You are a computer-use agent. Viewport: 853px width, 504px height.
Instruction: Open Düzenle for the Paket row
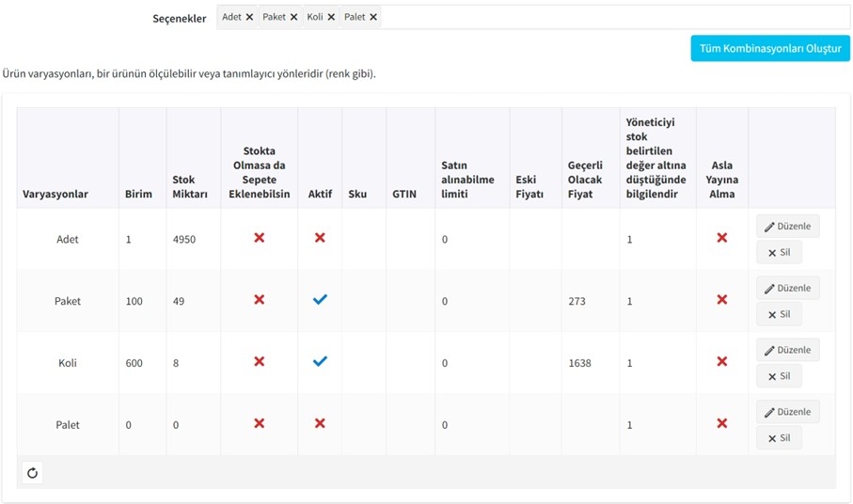[x=788, y=288]
